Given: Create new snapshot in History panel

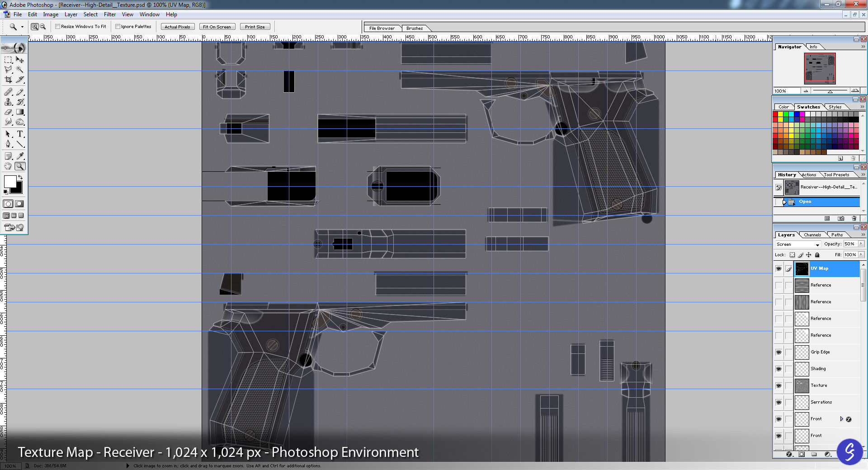Looking at the screenshot, I should pyautogui.click(x=841, y=218).
